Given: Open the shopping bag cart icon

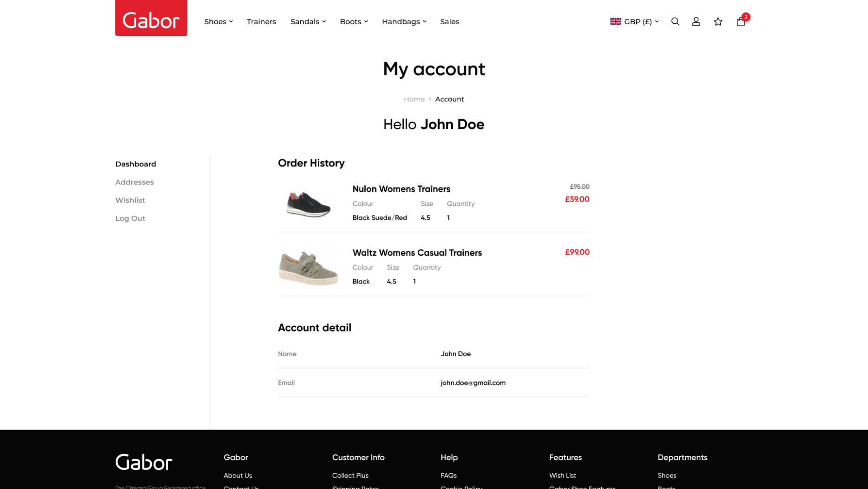Looking at the screenshot, I should pyautogui.click(x=741, y=21).
